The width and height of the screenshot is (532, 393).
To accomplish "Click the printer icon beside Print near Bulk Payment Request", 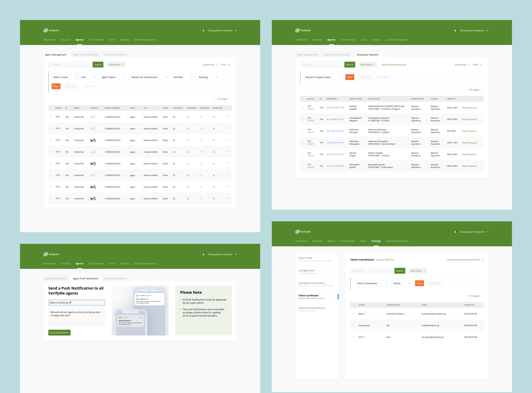I will click(x=481, y=65).
